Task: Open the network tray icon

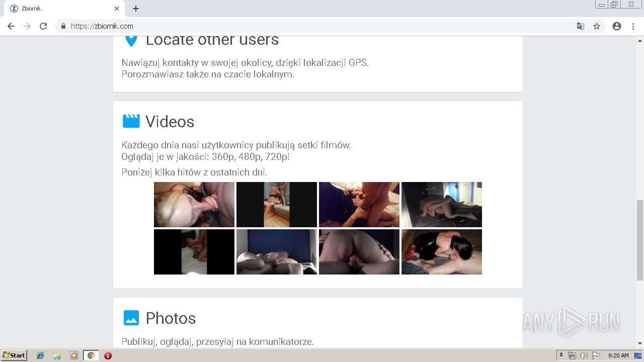Action: pyautogui.click(x=572, y=355)
